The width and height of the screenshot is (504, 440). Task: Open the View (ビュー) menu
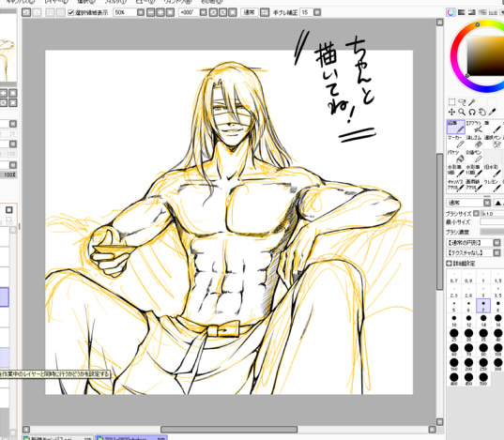tap(145, 1)
